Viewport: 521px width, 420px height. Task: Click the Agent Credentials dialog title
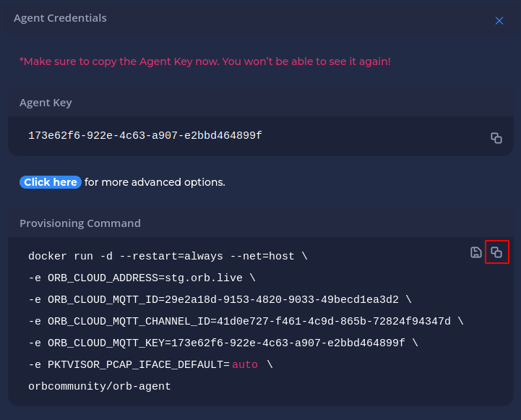tap(60, 18)
